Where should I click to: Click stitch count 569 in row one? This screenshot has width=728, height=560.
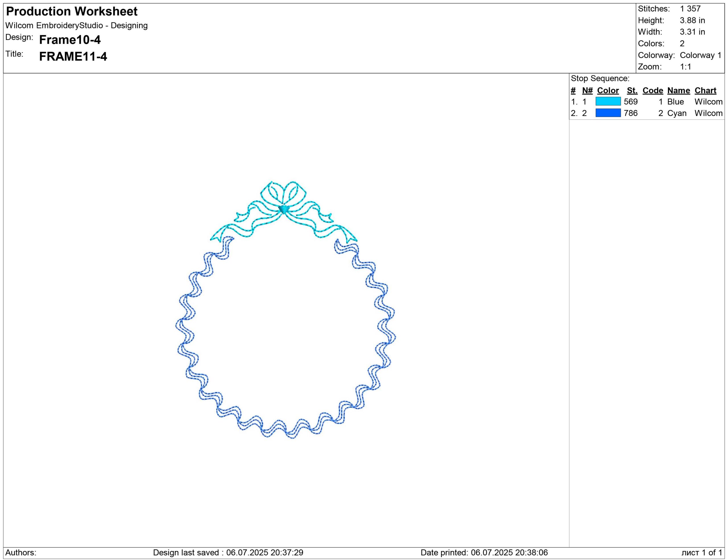point(631,101)
